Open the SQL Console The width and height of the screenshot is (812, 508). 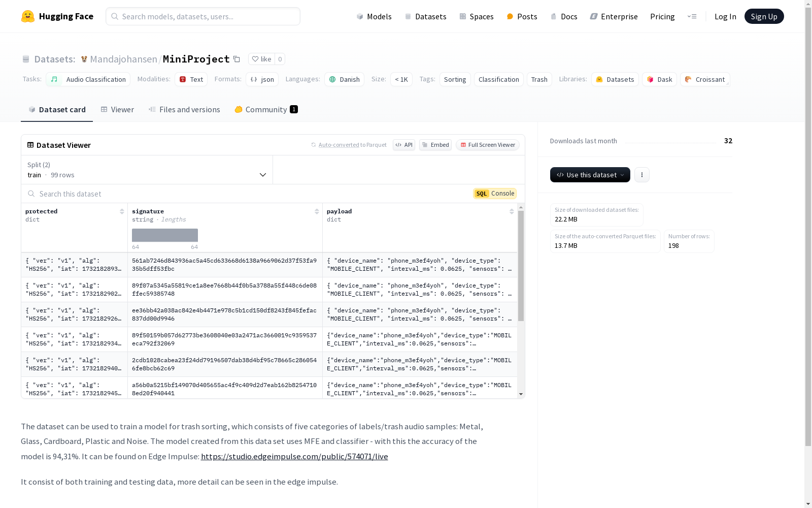[495, 194]
